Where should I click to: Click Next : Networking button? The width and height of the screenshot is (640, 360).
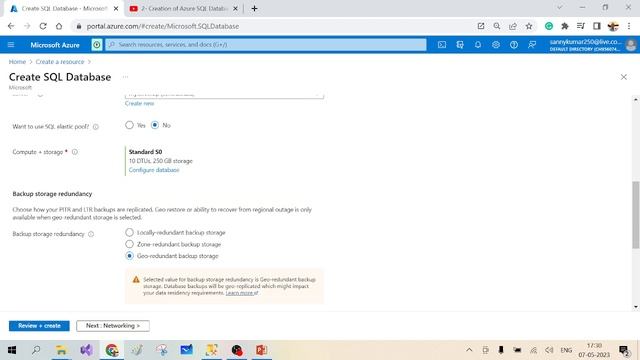pos(113,326)
